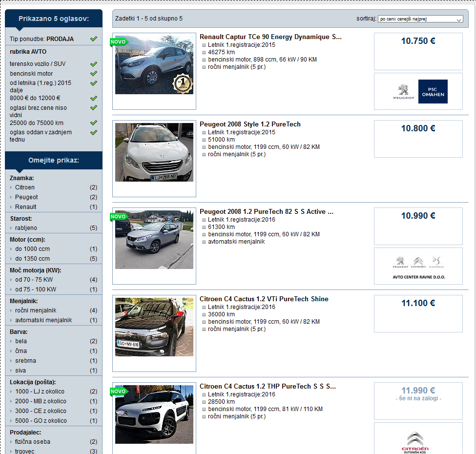Uncheck oglas oddan v zadnjem tednu filter
476x454 pixels.
(x=94, y=133)
